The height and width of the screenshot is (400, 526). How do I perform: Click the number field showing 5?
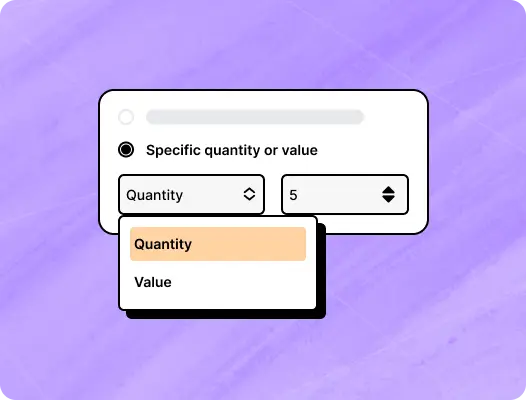pyautogui.click(x=345, y=194)
